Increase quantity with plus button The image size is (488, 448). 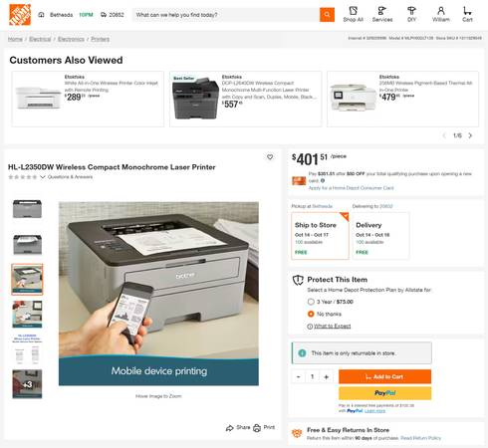[x=327, y=376]
